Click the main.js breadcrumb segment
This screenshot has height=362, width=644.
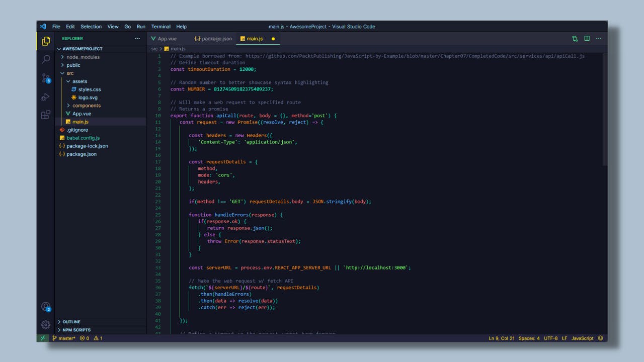(178, 49)
